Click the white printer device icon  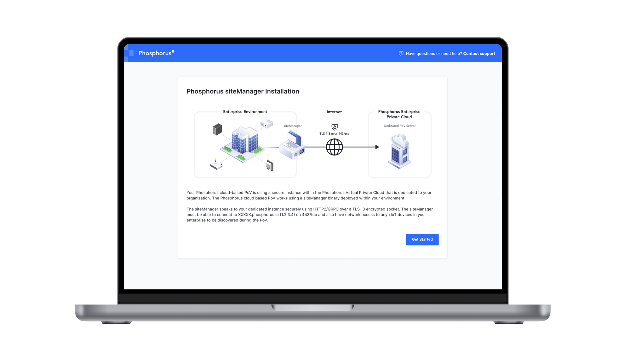(266, 123)
